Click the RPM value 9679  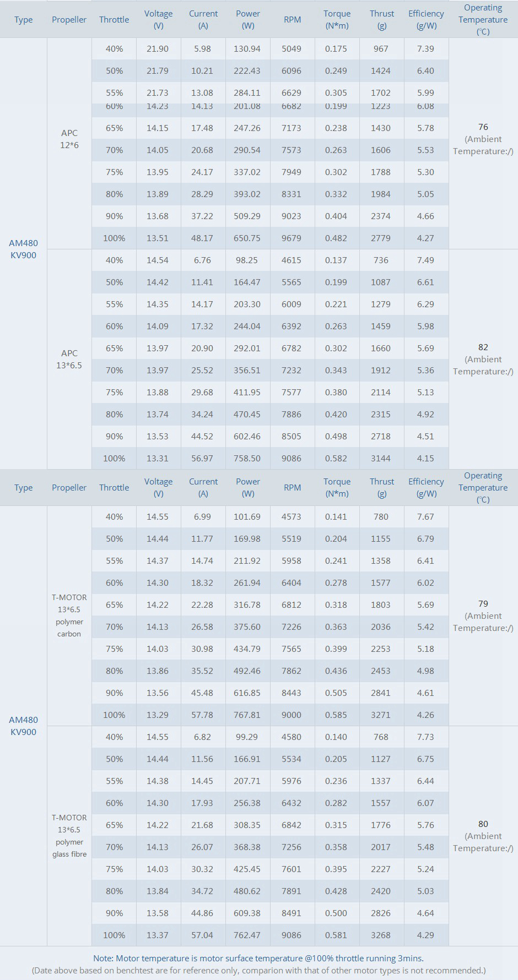(292, 238)
